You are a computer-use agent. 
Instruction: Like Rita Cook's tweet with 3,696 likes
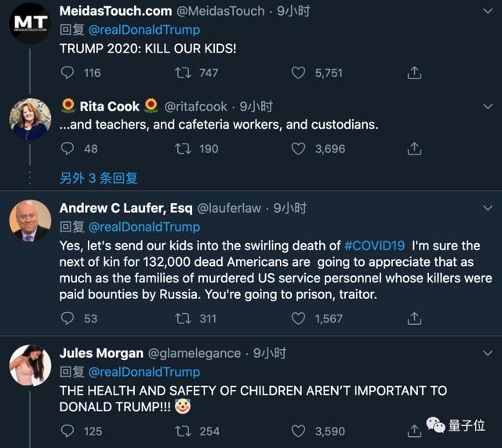(298, 148)
